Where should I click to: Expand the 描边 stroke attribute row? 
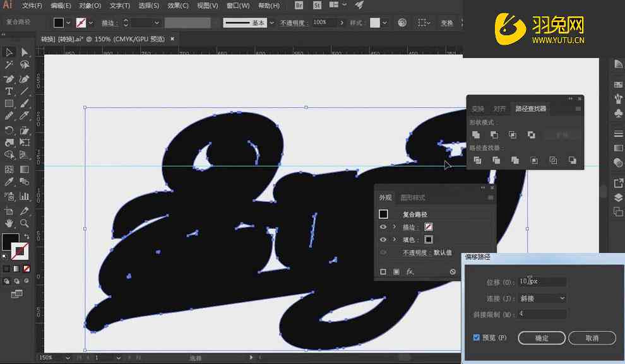tap(395, 227)
